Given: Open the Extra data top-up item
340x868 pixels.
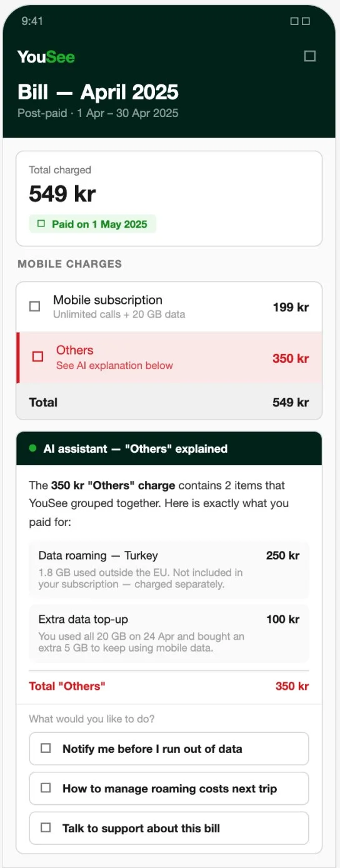Looking at the screenshot, I should click(169, 633).
